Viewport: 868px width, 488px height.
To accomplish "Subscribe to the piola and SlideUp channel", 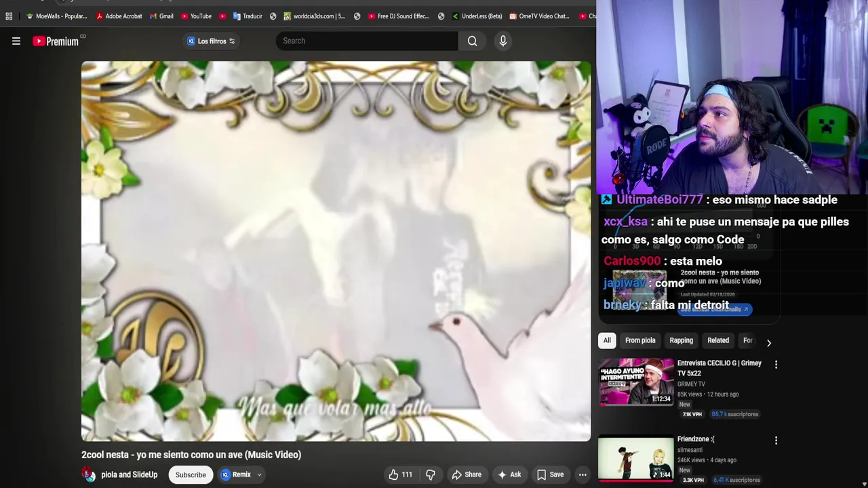I will point(191,474).
